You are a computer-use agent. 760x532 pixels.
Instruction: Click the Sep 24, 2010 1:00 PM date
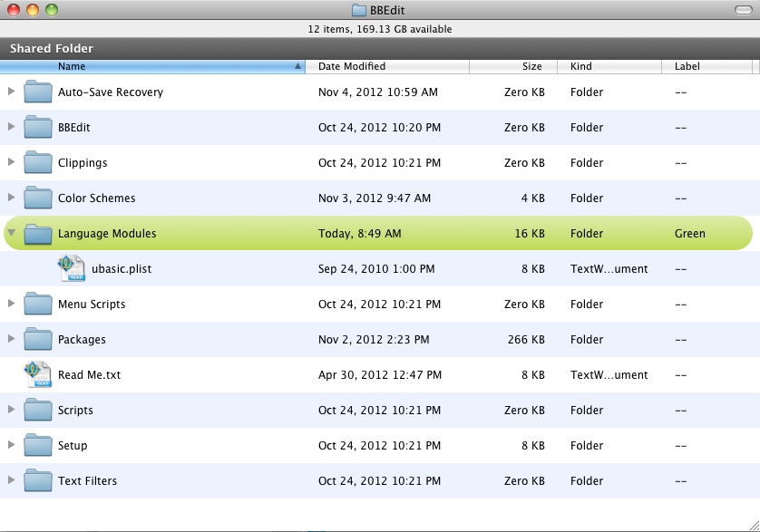pyautogui.click(x=376, y=269)
